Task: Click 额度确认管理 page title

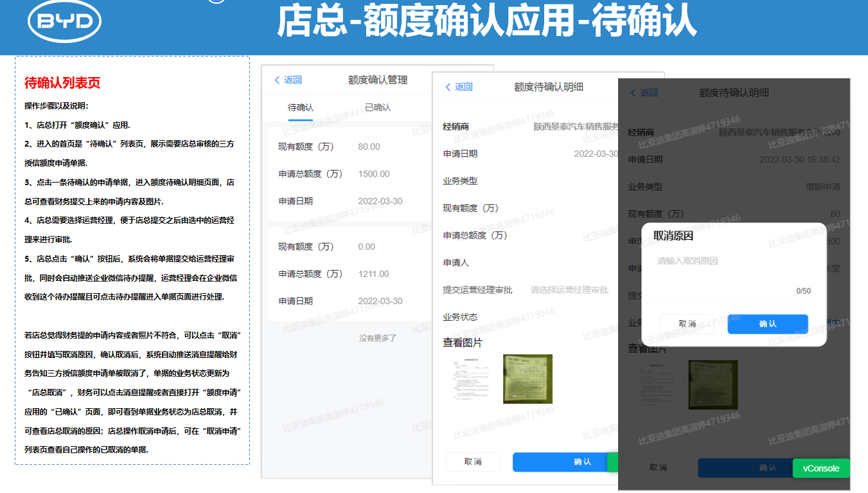Action: click(x=378, y=80)
